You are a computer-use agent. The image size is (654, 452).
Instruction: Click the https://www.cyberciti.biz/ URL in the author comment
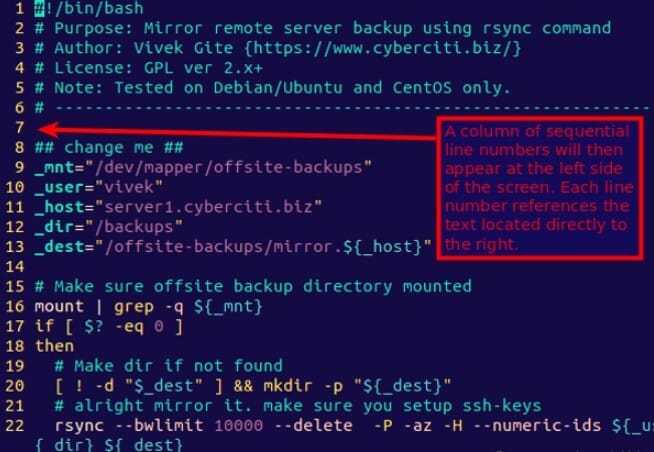click(382, 48)
